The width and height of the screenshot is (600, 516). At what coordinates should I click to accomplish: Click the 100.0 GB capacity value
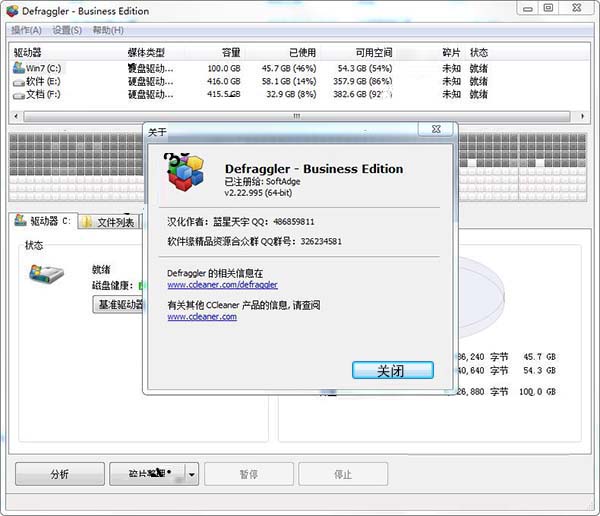224,69
